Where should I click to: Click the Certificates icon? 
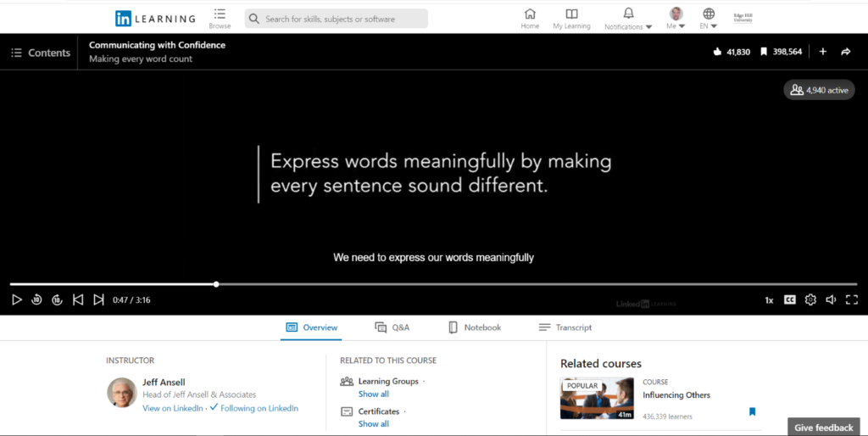pos(347,411)
